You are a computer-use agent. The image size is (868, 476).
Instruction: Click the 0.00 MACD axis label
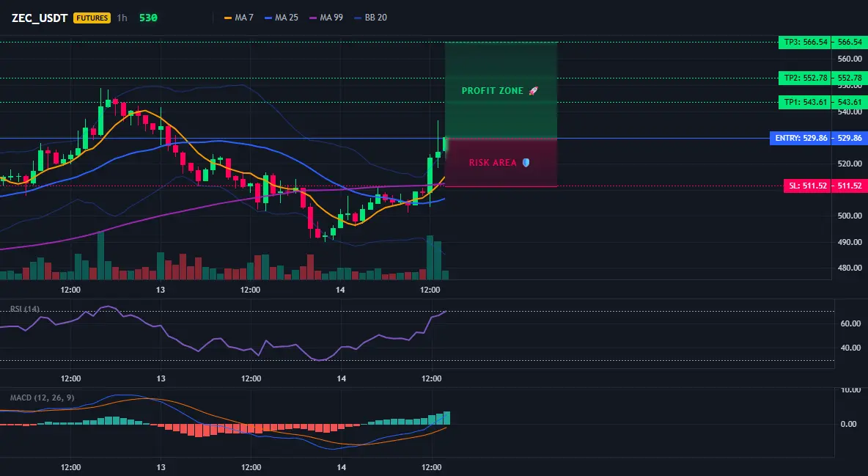click(849, 424)
